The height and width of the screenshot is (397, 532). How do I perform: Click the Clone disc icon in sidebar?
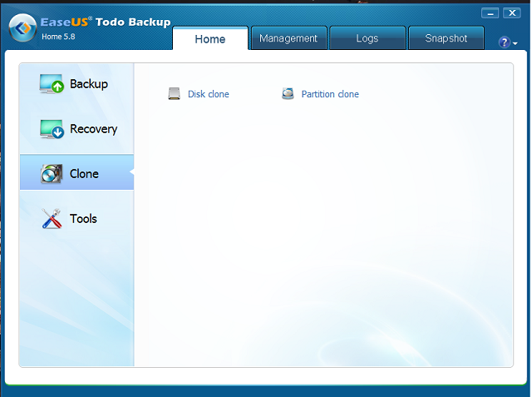pyautogui.click(x=52, y=174)
